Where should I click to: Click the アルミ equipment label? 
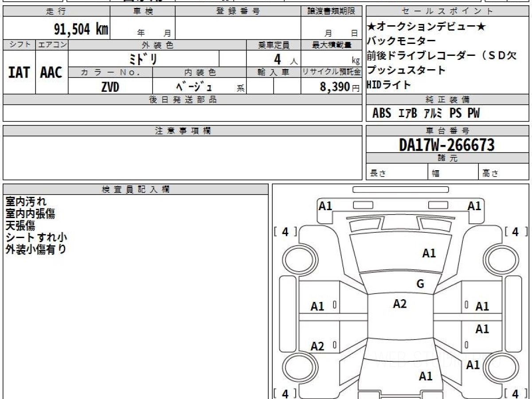point(433,113)
